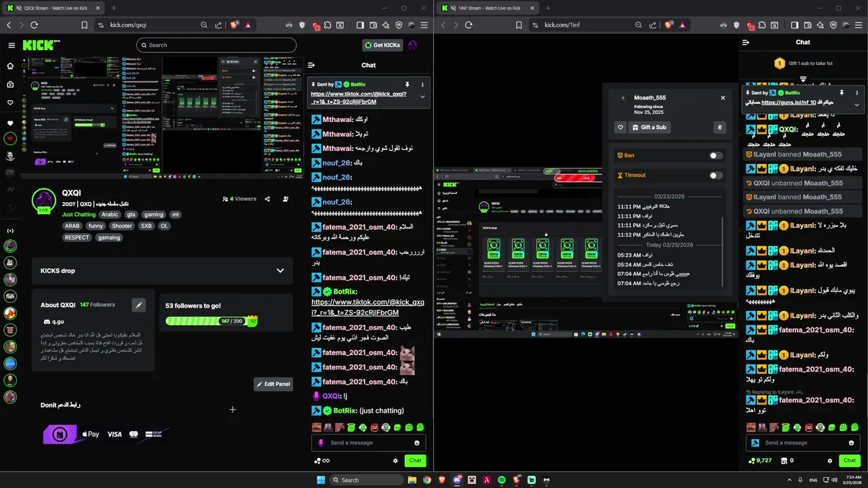Close the Moaath_555 user card
Image resolution: width=868 pixels, height=488 pixels.
[723, 98]
